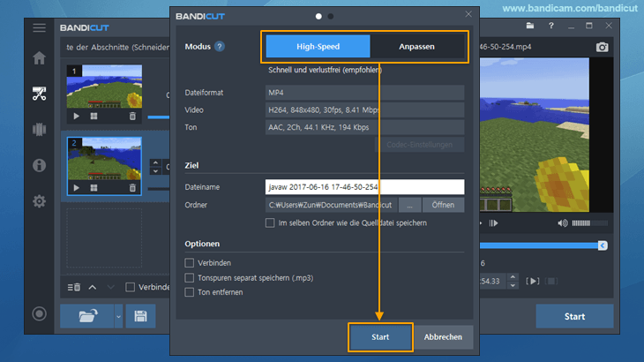644x362 pixels.
Task: Play the selected segment bracket button
Action: pyautogui.click(x=533, y=281)
